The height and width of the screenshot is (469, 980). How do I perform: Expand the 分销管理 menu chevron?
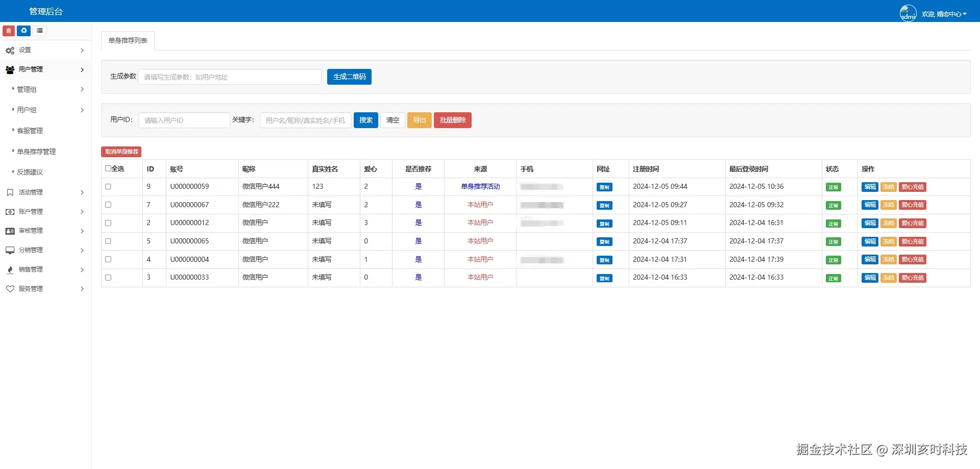coord(82,251)
